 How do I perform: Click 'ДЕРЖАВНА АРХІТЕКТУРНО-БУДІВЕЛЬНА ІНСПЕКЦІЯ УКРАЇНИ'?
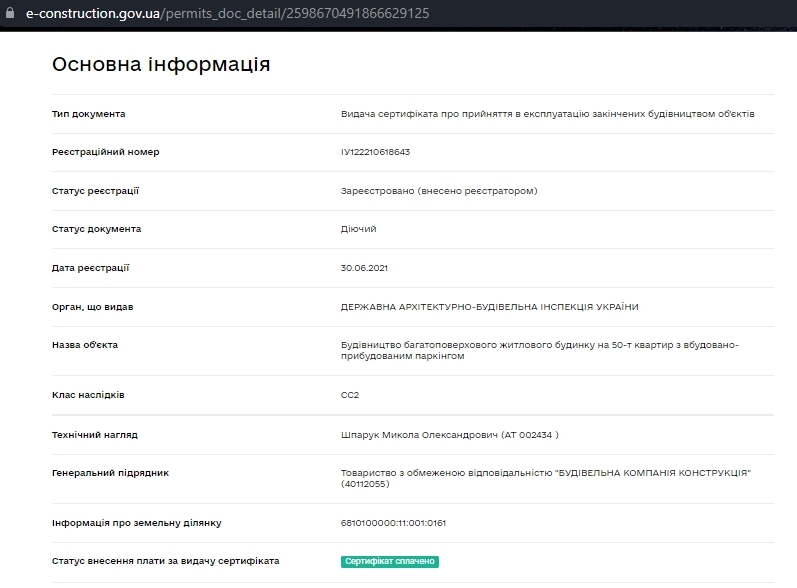click(489, 307)
